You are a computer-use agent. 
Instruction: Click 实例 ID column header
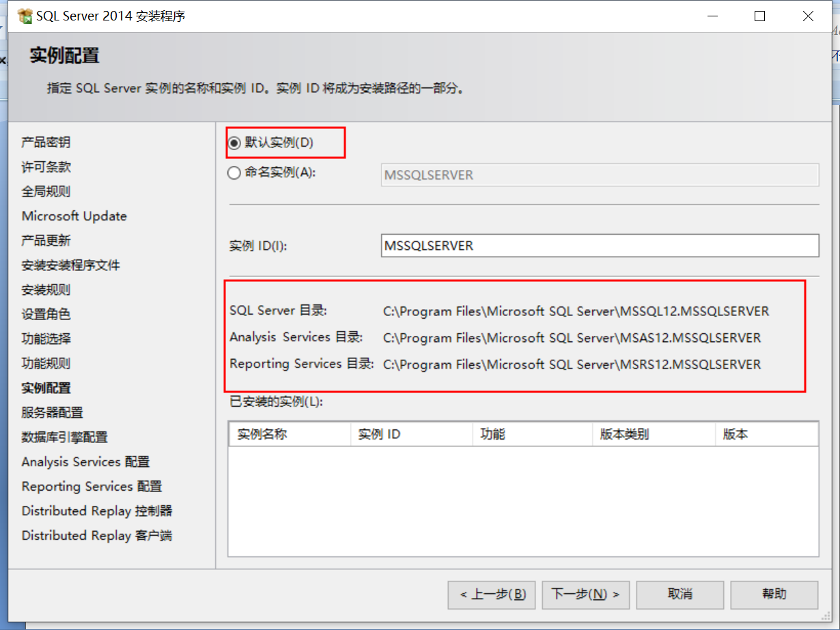pyautogui.click(x=411, y=435)
